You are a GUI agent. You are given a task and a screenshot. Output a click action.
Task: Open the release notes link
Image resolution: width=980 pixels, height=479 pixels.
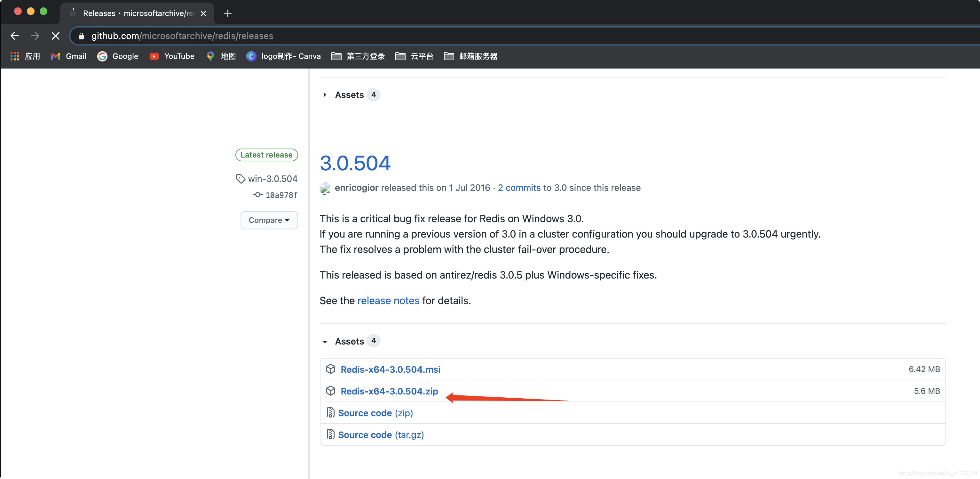click(388, 300)
